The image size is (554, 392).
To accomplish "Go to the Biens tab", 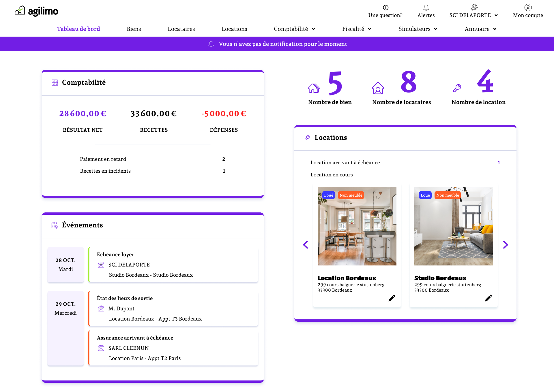I will pos(134,29).
